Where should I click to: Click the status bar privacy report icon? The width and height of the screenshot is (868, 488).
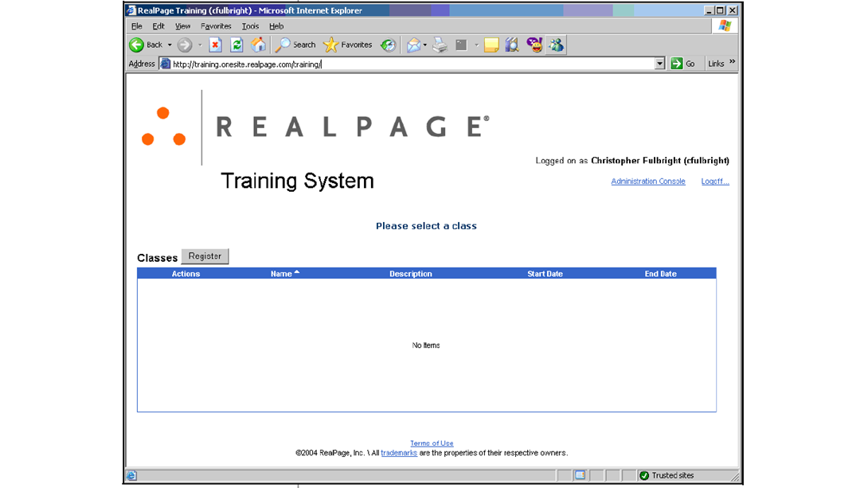pyautogui.click(x=580, y=475)
